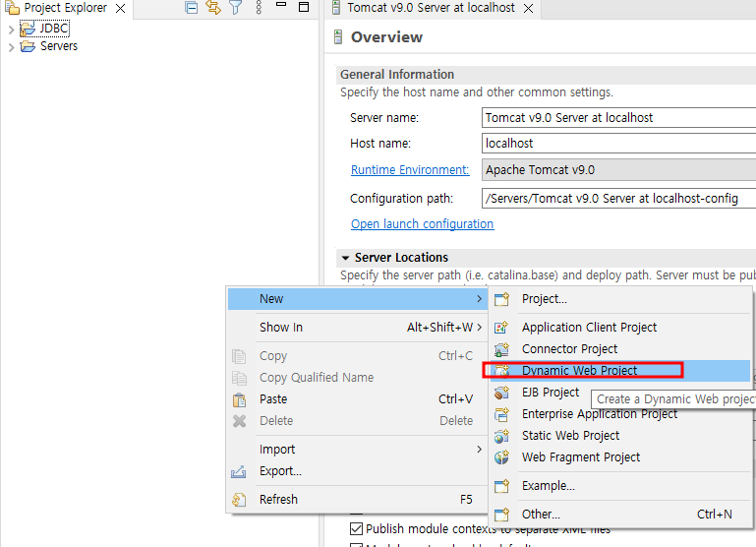Open the Runtime Environment link
The image size is (756, 547).
tap(410, 170)
